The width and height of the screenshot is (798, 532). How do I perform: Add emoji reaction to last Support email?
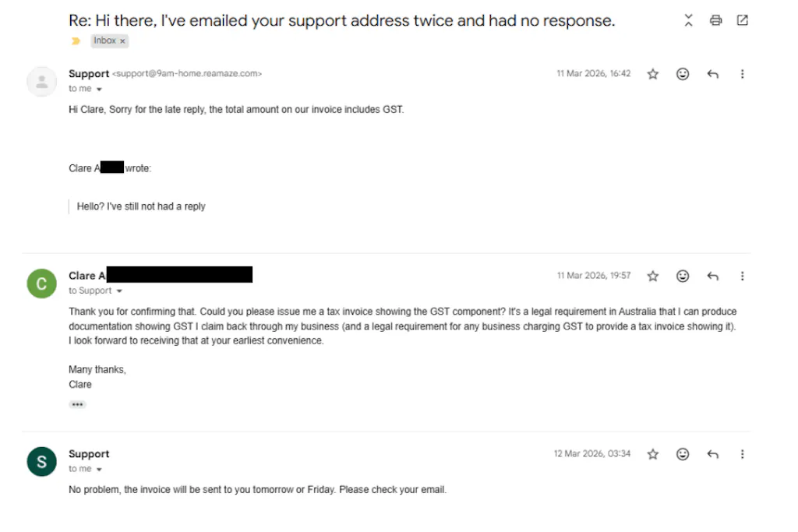[683, 454]
